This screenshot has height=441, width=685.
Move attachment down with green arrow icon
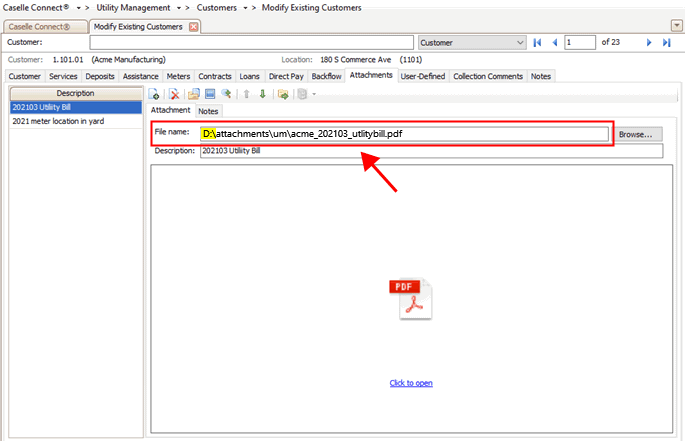[x=263, y=94]
